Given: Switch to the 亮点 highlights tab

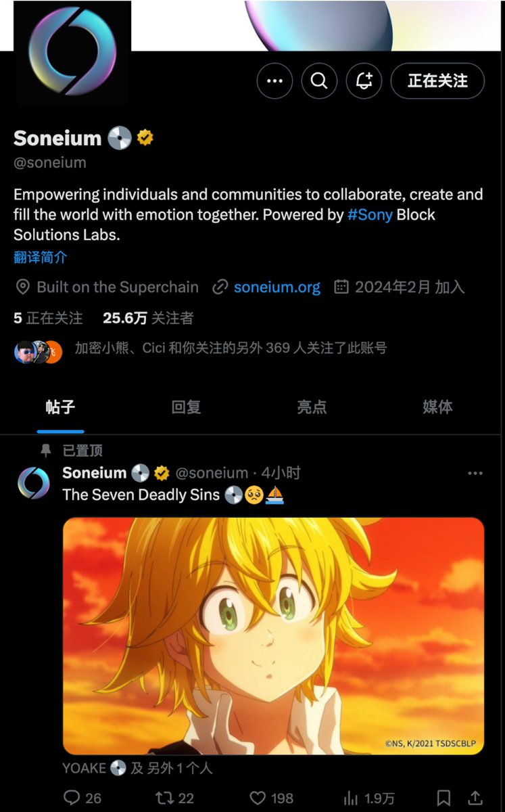Looking at the screenshot, I should coord(312,407).
